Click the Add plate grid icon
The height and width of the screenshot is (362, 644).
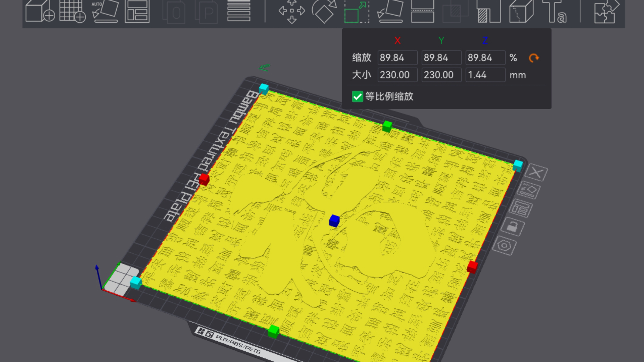(x=72, y=11)
